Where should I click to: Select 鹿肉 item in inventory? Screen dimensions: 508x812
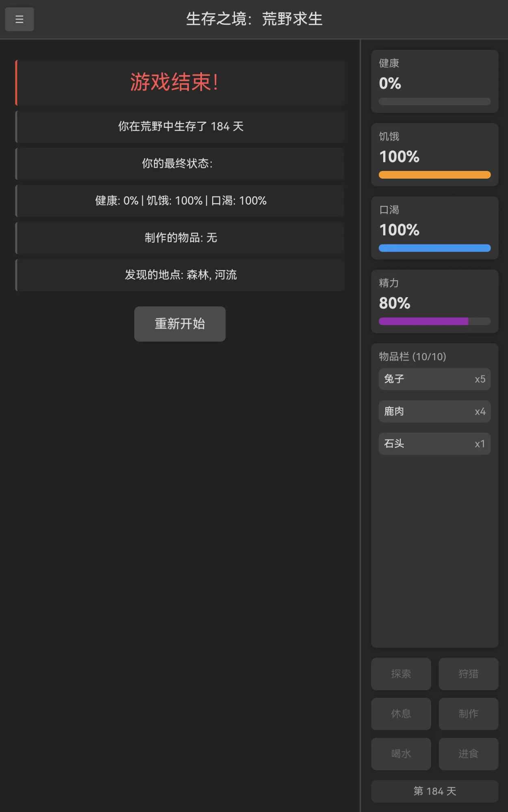coord(434,411)
